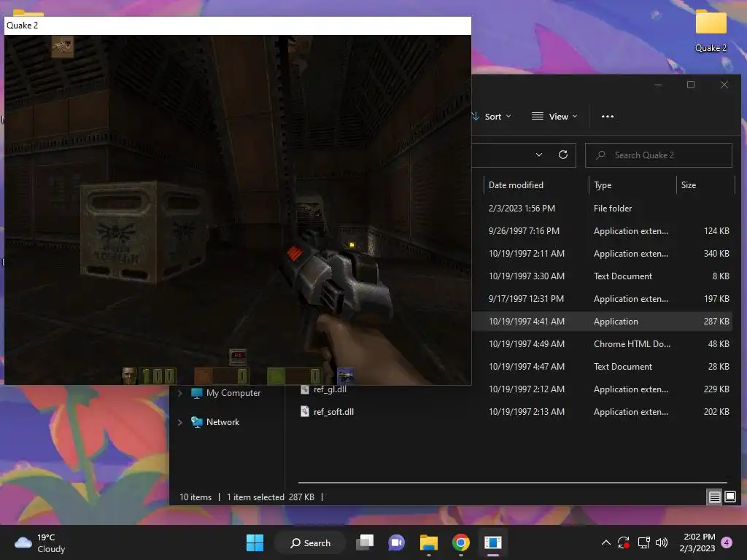Sort by Date modified column header

click(x=516, y=185)
